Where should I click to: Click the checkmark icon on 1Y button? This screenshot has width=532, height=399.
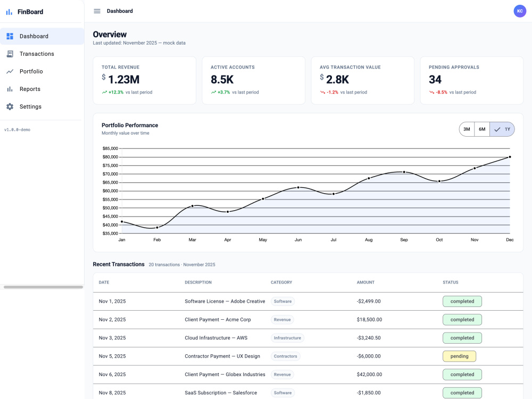pos(497,129)
